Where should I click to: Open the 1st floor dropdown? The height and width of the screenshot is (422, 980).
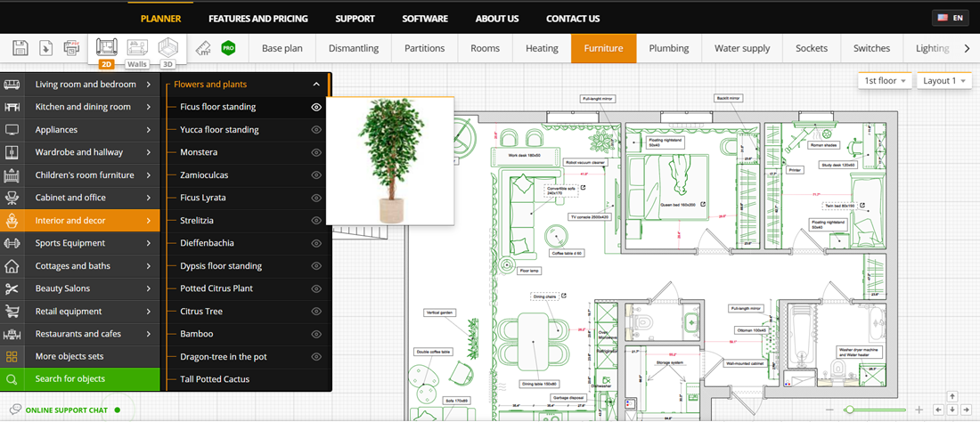885,80
